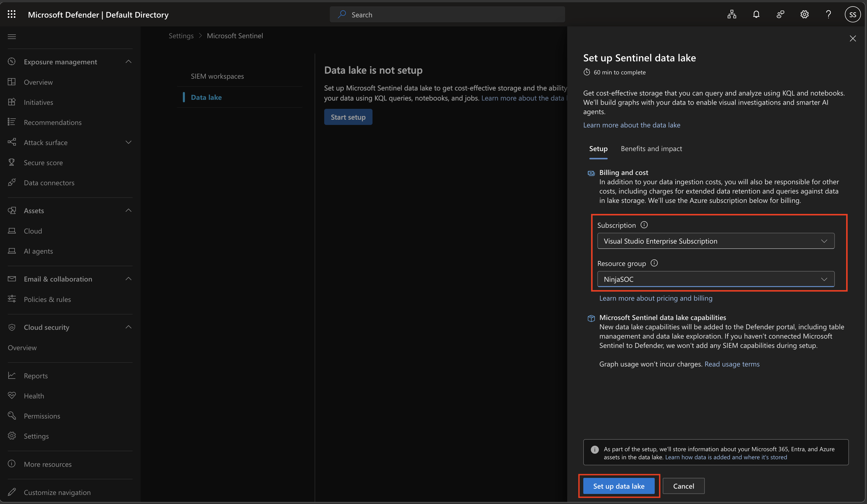867x504 pixels.
Task: Collapse the Email & collaboration section chevron
Action: [x=128, y=279]
